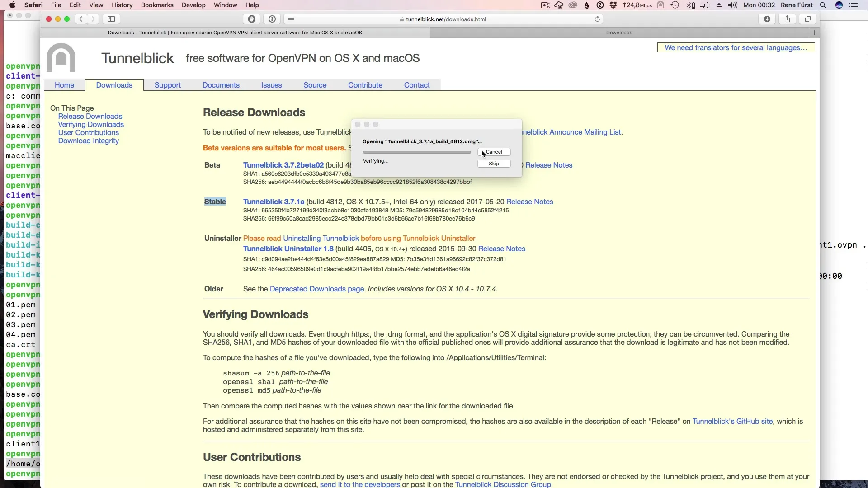Open Uninstalling Tunnelblick link
Image resolution: width=868 pixels, height=488 pixels.
(321, 238)
